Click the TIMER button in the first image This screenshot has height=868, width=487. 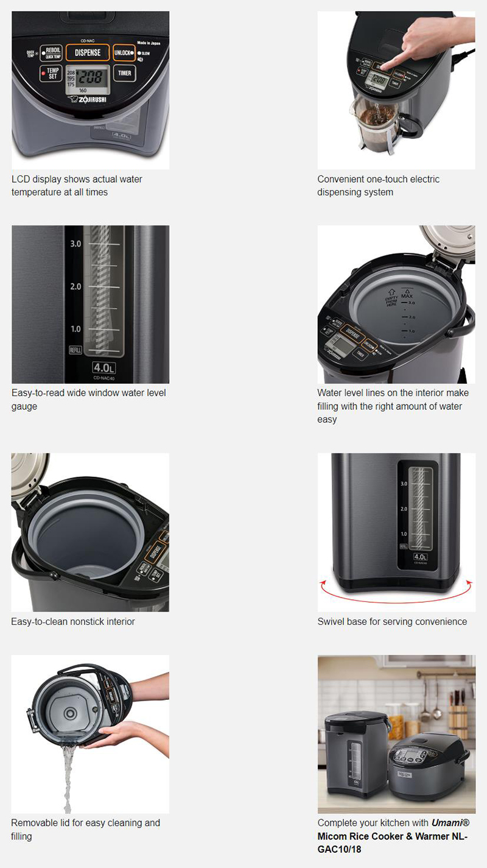125,73
